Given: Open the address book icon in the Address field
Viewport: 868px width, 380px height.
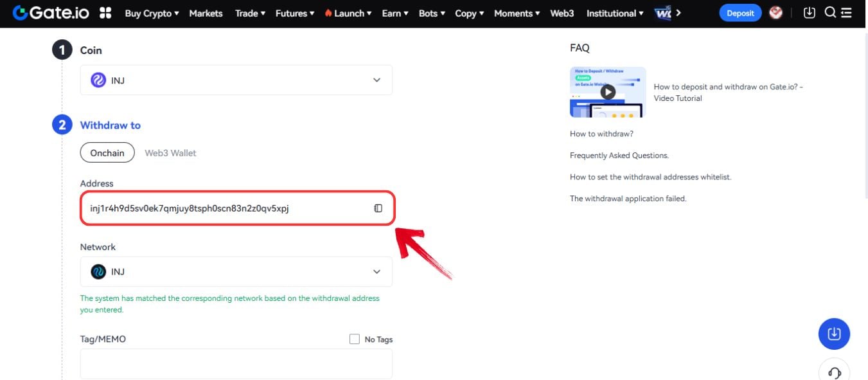Looking at the screenshot, I should pyautogui.click(x=378, y=208).
